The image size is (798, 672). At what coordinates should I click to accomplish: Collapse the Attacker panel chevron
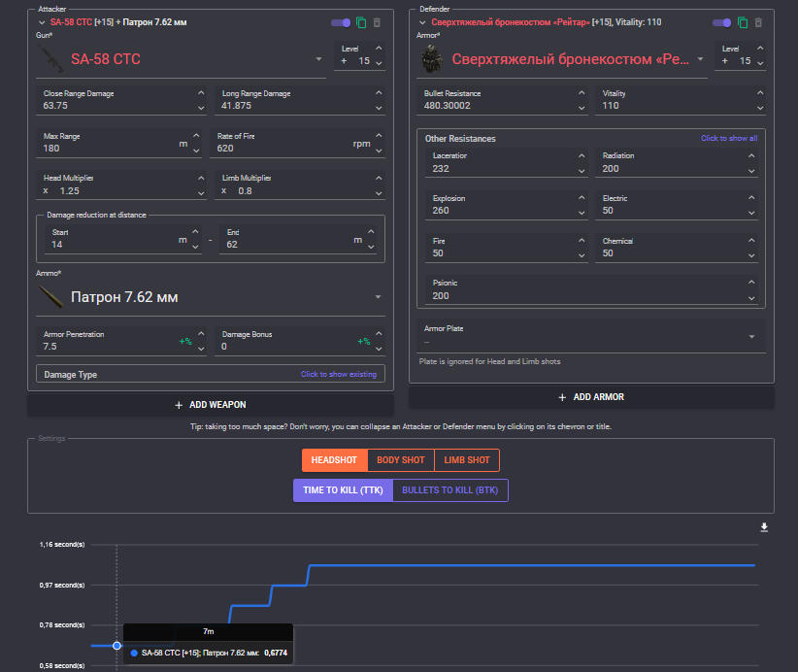[x=42, y=22]
